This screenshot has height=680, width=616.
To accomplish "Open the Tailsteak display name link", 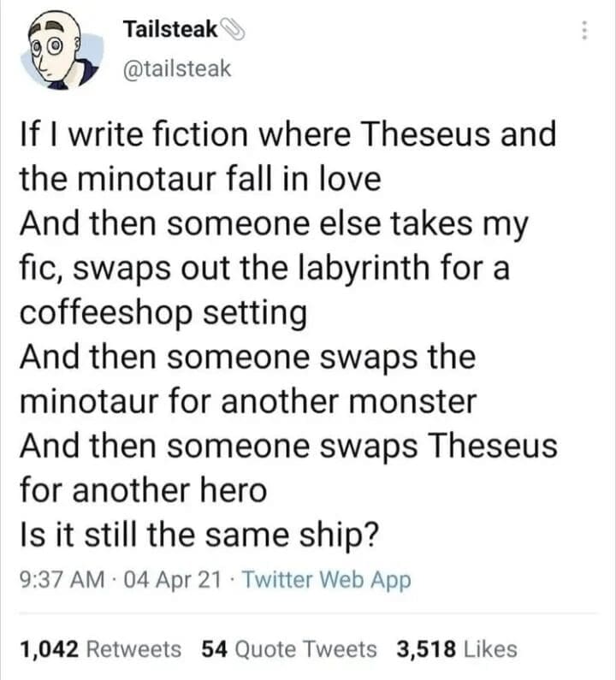I will click(171, 30).
